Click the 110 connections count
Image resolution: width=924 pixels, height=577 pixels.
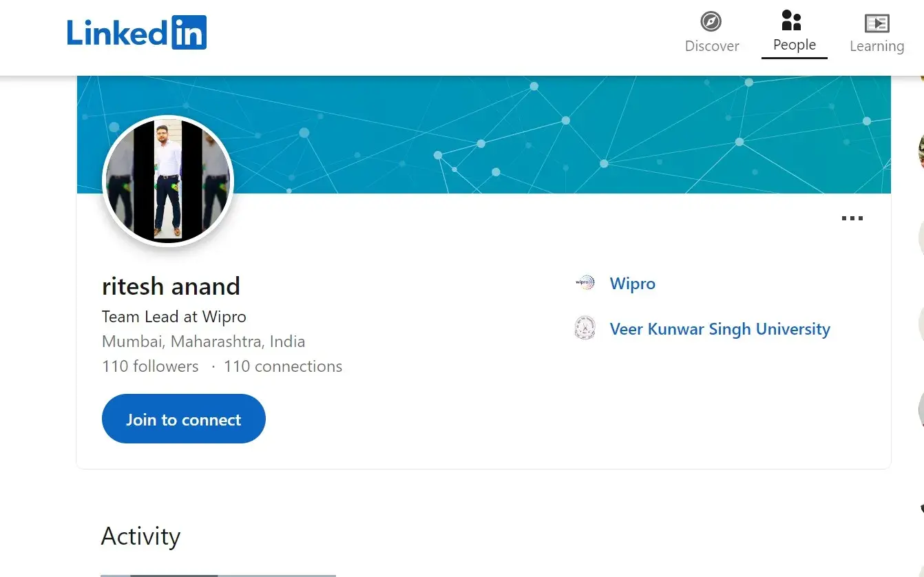point(282,366)
